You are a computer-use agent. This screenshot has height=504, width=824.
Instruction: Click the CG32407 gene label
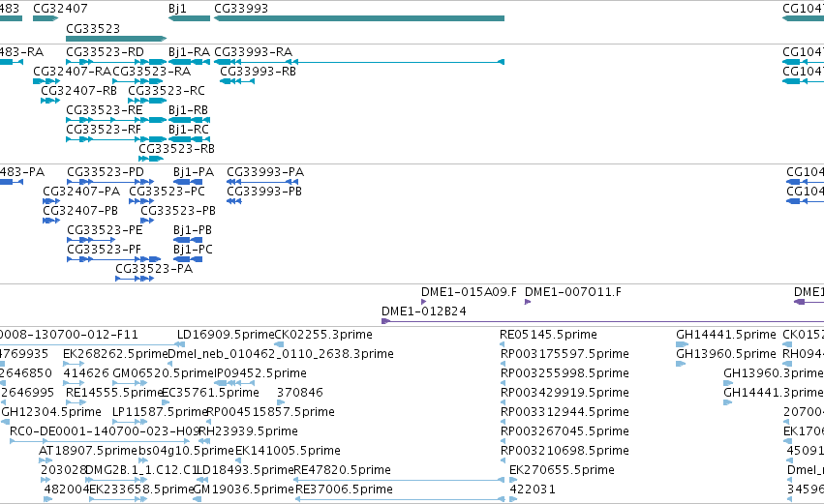(60, 9)
